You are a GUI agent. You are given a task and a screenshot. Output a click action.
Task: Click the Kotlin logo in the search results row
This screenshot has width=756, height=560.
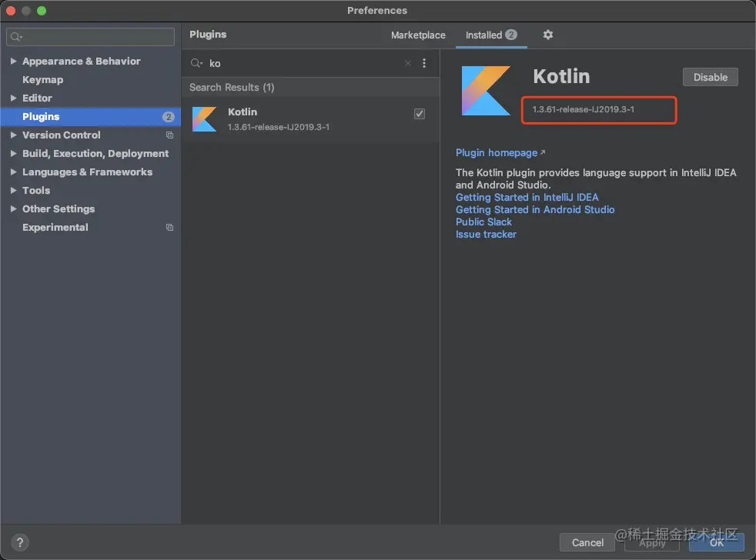click(205, 119)
